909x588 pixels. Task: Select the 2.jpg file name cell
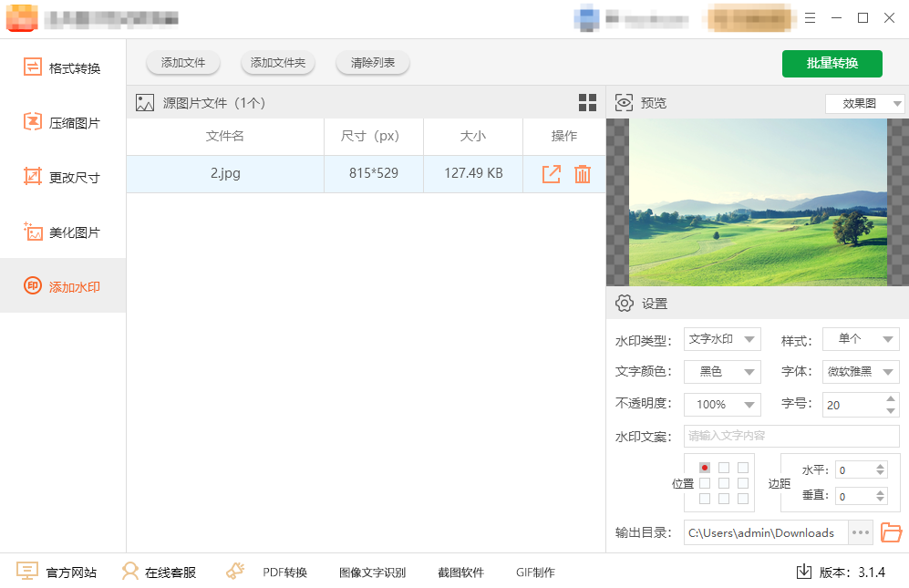pyautogui.click(x=225, y=173)
